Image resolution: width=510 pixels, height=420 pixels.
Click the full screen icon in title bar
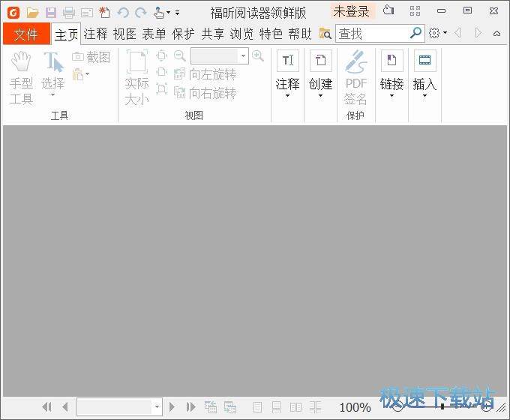click(x=415, y=11)
